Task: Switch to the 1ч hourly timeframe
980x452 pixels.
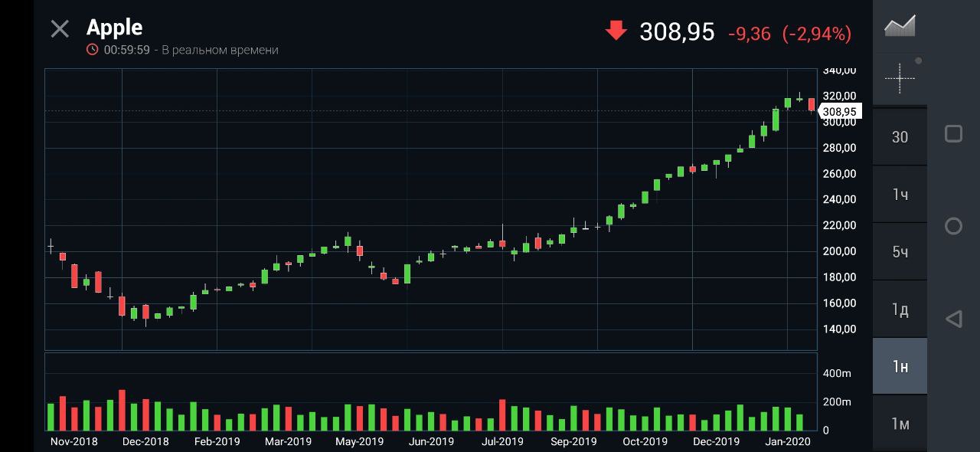Action: click(900, 195)
